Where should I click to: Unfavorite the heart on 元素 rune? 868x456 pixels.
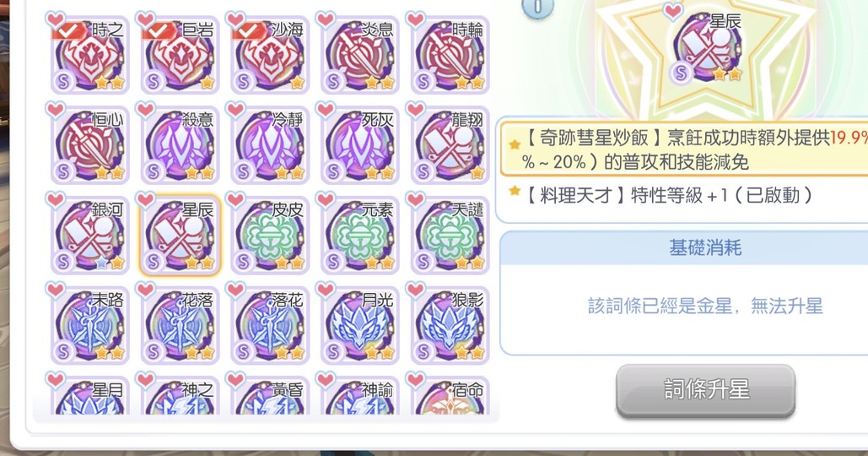click(x=326, y=200)
